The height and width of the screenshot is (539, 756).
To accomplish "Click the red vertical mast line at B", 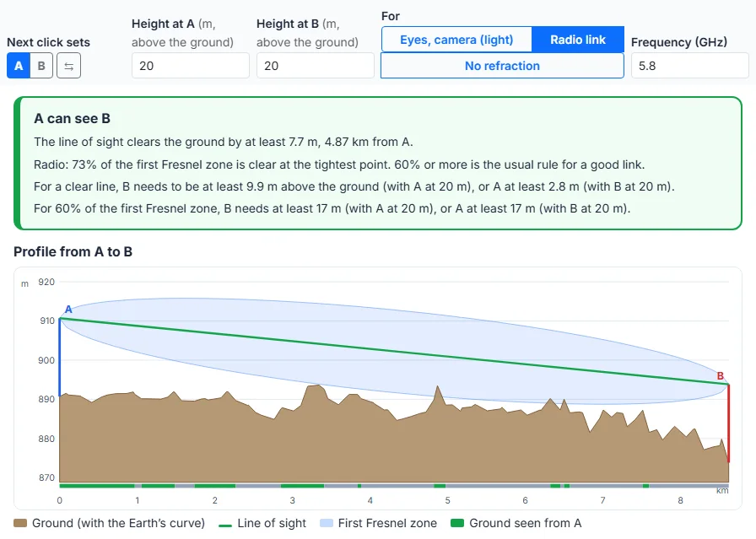I will point(728,423).
